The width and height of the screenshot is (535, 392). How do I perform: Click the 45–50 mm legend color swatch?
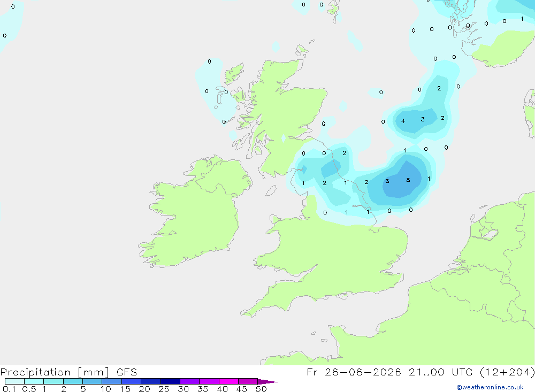click(x=248, y=381)
